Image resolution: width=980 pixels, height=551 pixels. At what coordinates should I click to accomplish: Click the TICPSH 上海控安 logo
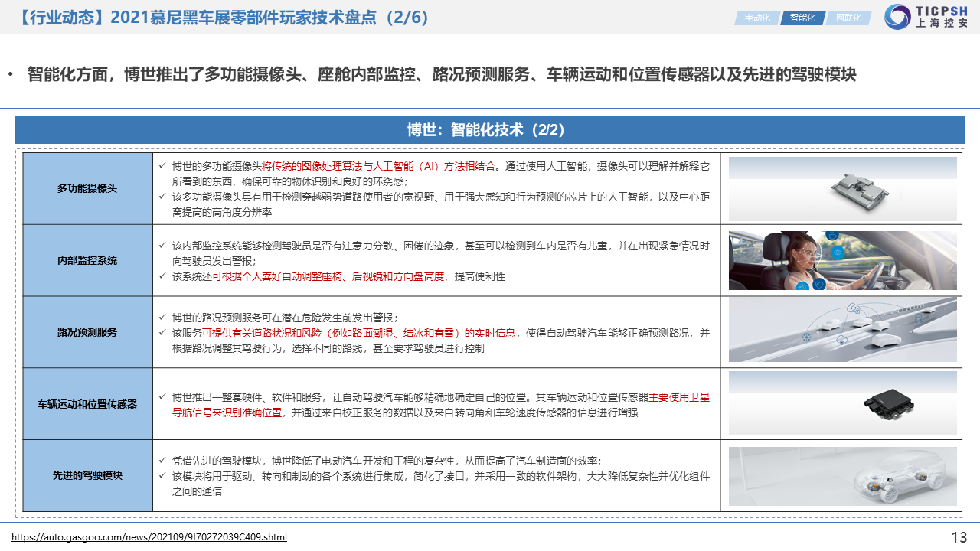(x=926, y=17)
